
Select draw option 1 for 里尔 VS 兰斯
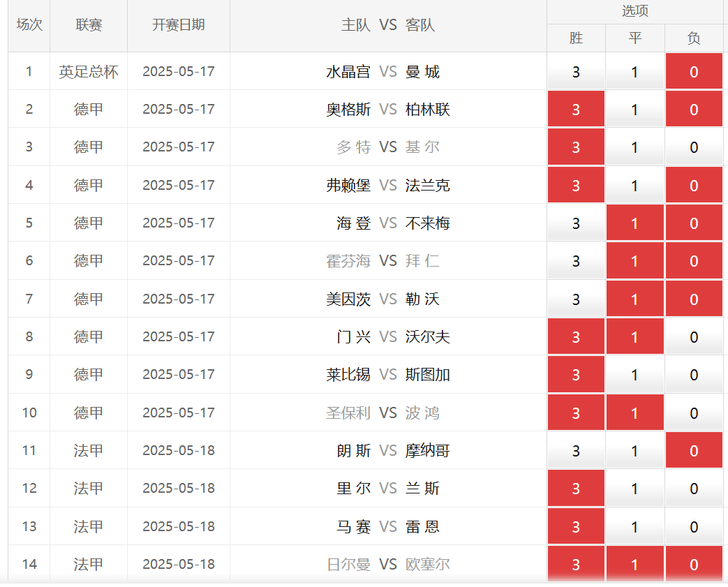point(634,488)
